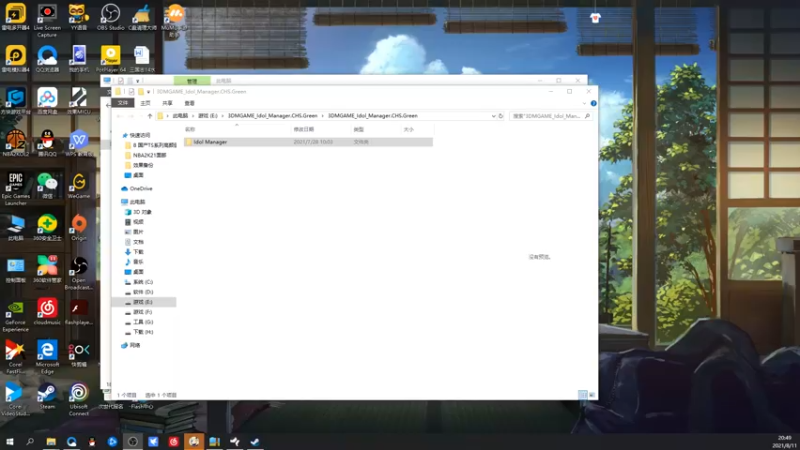Open the flashplayer desktop shortcut
This screenshot has width=800, height=450.
coord(79,312)
